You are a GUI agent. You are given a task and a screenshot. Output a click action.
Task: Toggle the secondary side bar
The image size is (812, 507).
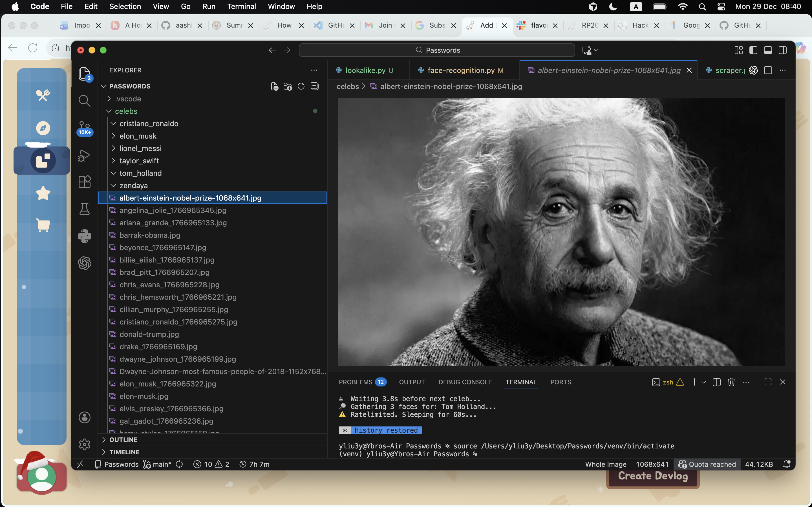(x=782, y=50)
